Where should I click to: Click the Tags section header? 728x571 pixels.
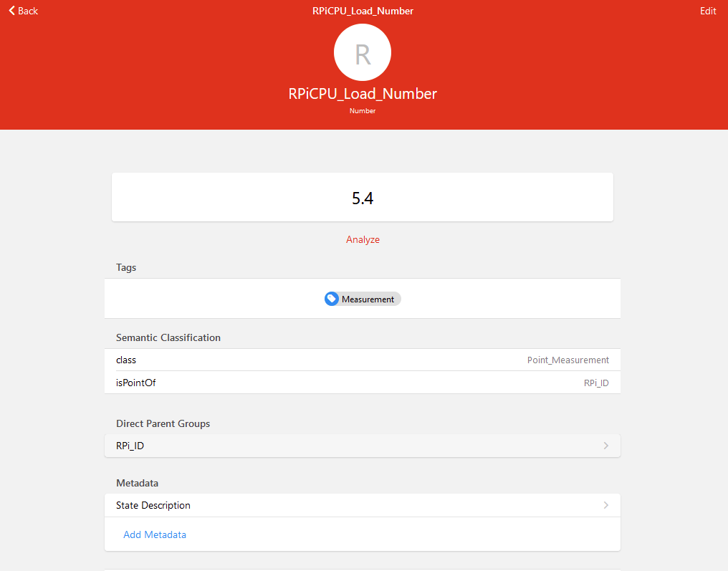(x=125, y=267)
